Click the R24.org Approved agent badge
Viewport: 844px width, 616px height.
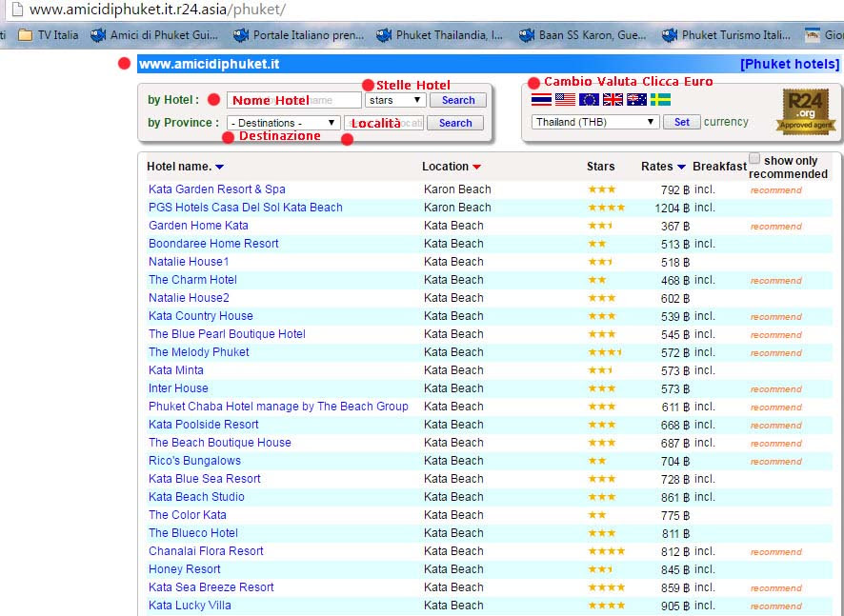[x=805, y=111]
